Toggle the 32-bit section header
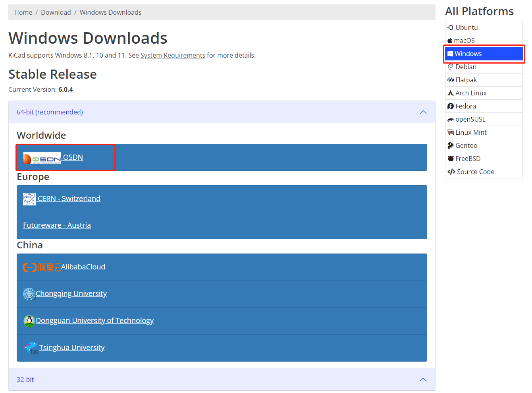Screen dimensions: 532x393 [222, 379]
